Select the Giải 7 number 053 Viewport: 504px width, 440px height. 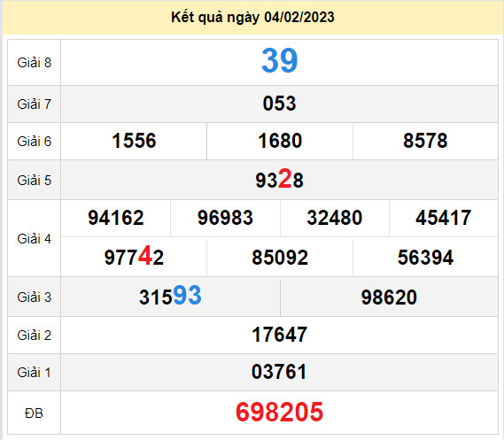[x=279, y=104]
